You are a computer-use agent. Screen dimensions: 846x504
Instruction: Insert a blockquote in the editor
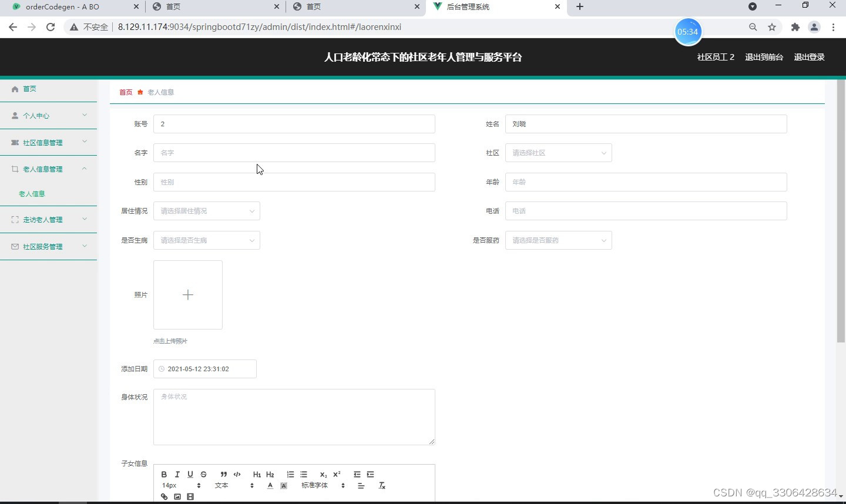click(x=223, y=474)
